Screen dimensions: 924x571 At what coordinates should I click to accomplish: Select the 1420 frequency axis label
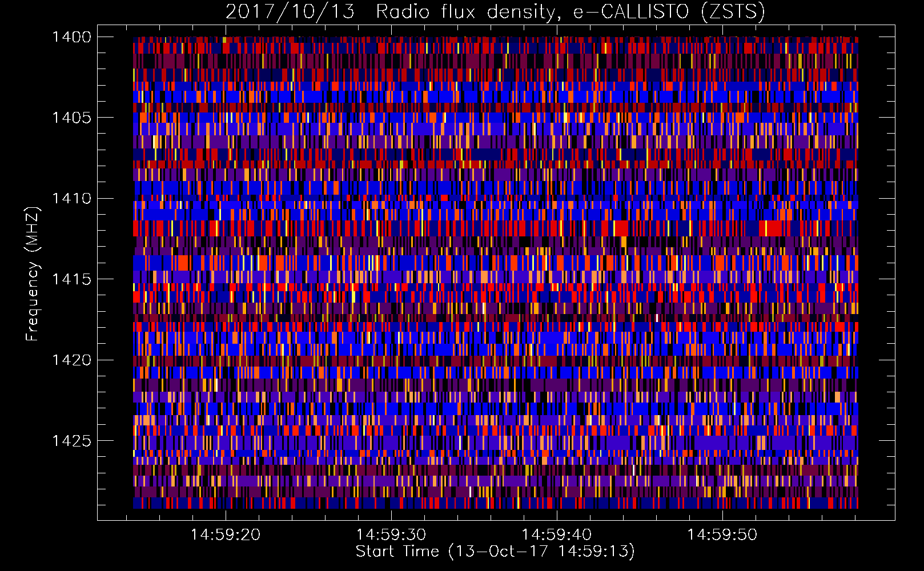[71, 360]
